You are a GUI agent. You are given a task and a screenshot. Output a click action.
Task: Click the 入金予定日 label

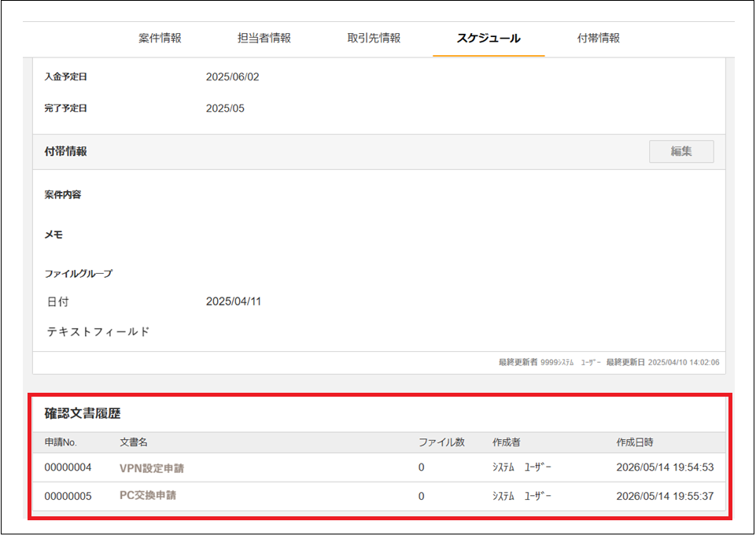click(65, 77)
